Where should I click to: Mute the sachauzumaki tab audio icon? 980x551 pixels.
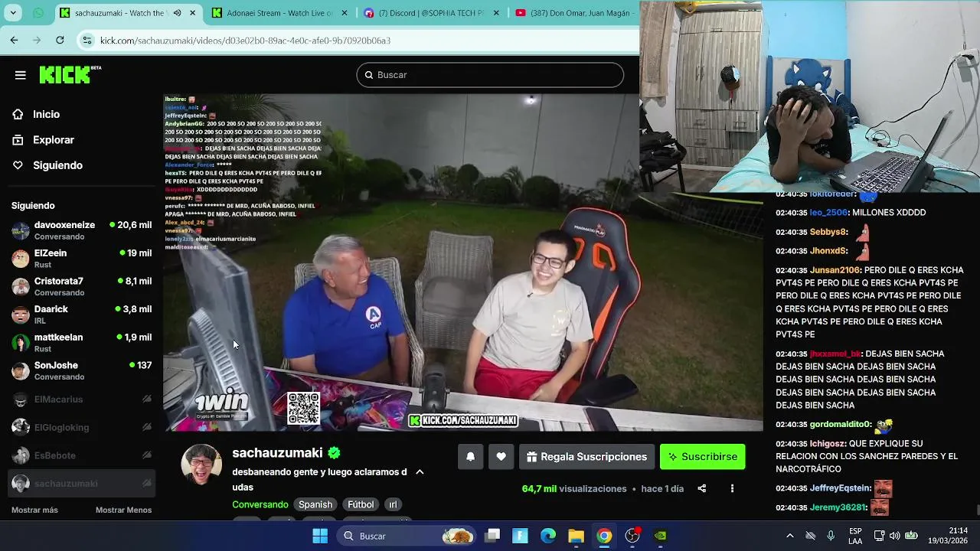178,13
